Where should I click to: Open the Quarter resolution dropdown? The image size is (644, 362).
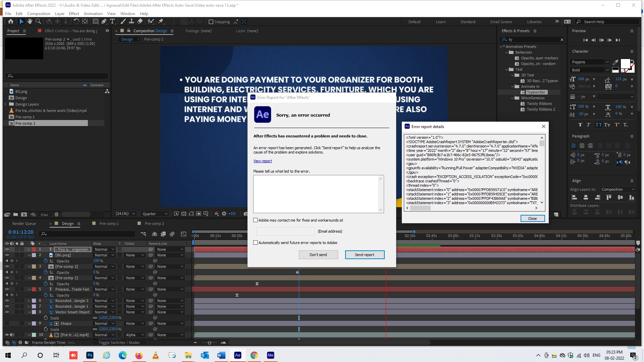[x=155, y=214]
